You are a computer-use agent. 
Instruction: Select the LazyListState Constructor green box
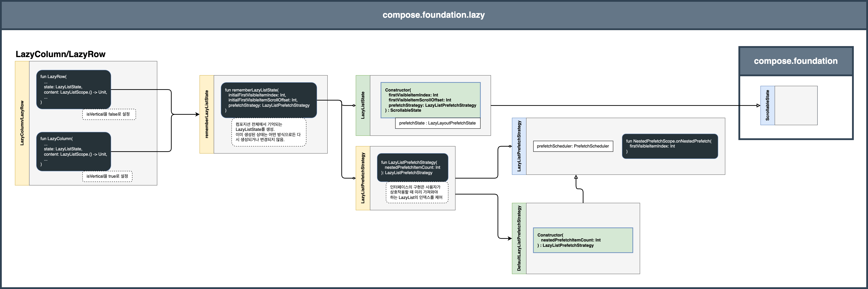(x=430, y=100)
